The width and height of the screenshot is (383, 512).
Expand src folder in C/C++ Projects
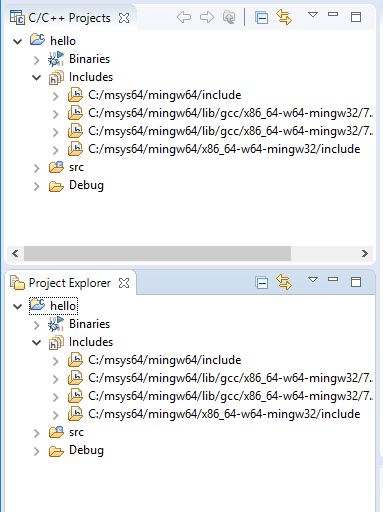click(x=37, y=168)
